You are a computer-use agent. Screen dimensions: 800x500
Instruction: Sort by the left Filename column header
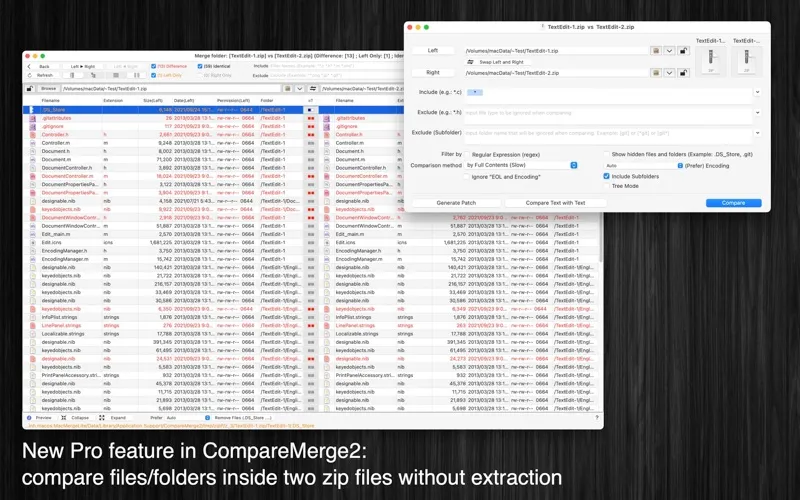(x=51, y=101)
